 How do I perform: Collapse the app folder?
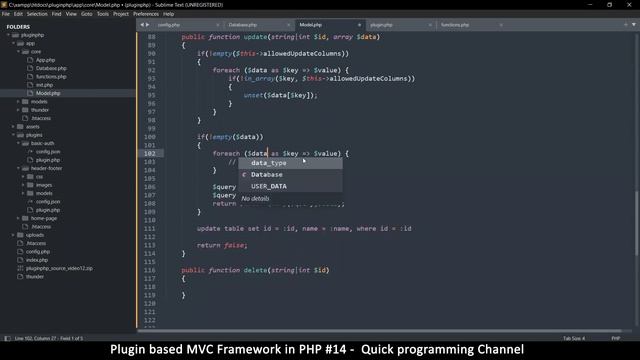pos(13,43)
